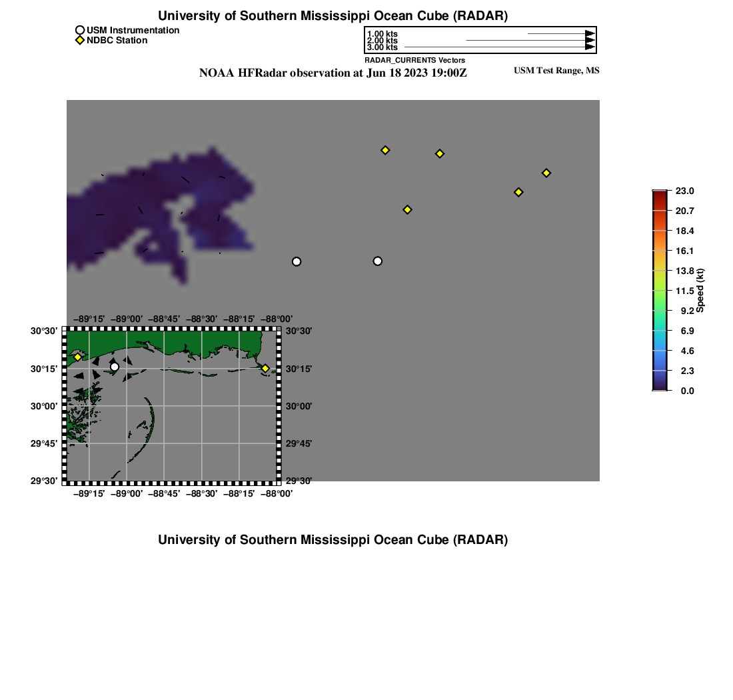Select the 3.00 kts vector arrow in legend
This screenshot has height=700, width=733.
click(500, 47)
